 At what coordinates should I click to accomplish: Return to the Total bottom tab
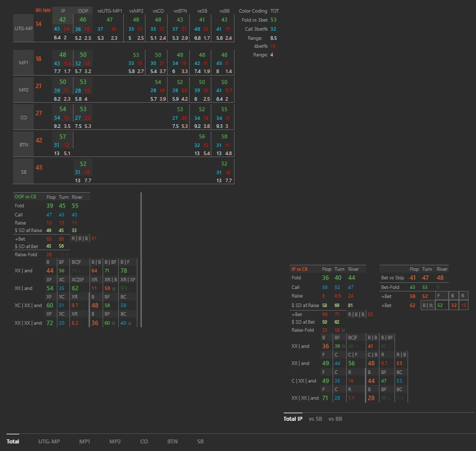13,441
